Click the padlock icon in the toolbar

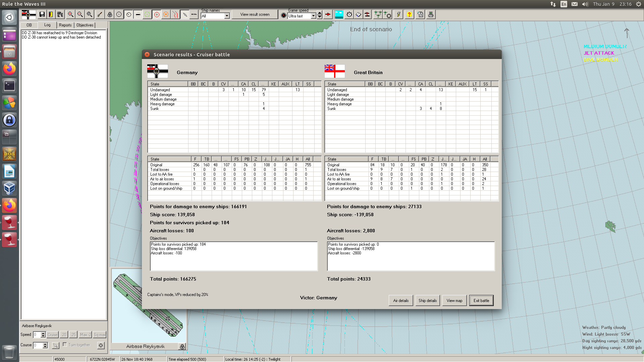[110, 14]
